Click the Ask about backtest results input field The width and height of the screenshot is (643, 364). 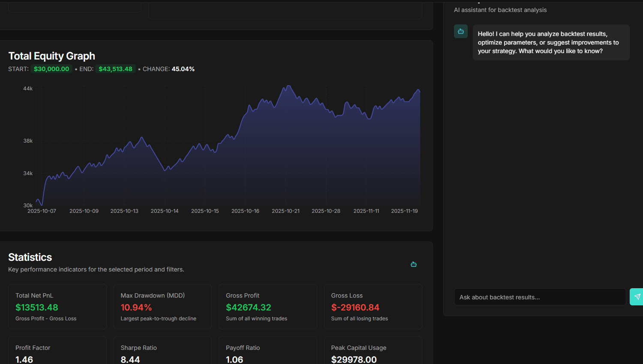[x=539, y=296]
